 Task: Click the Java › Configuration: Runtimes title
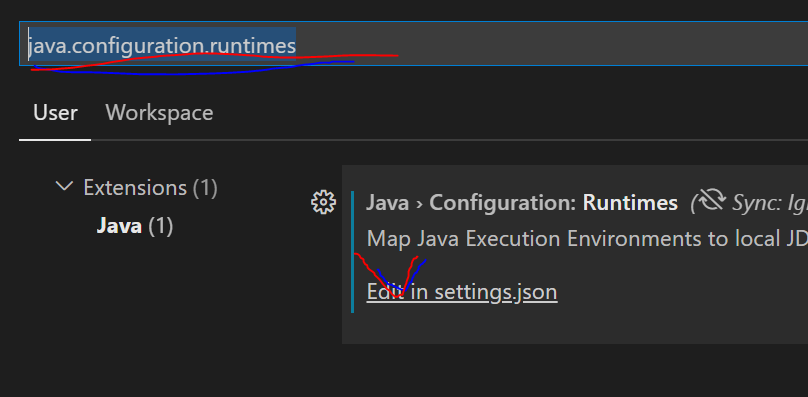click(x=521, y=203)
